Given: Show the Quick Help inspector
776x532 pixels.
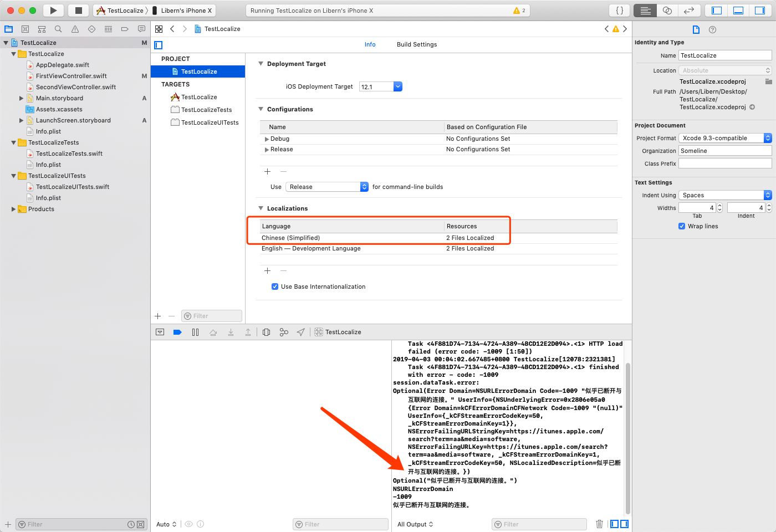Looking at the screenshot, I should (x=713, y=29).
